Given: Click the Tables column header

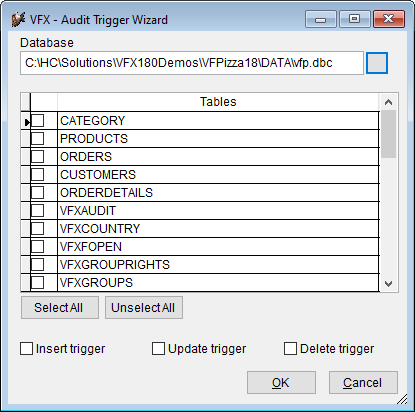Looking at the screenshot, I should click(x=218, y=102).
